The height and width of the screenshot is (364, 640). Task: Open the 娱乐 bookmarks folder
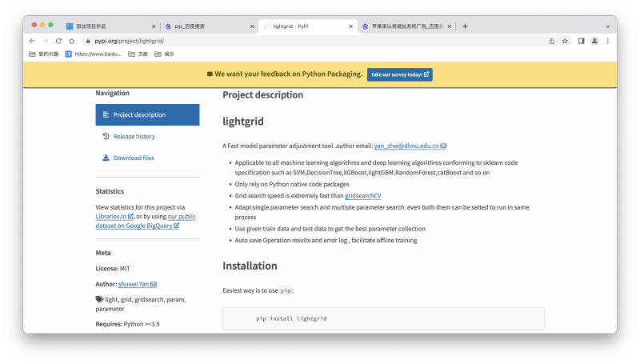pyautogui.click(x=165, y=54)
